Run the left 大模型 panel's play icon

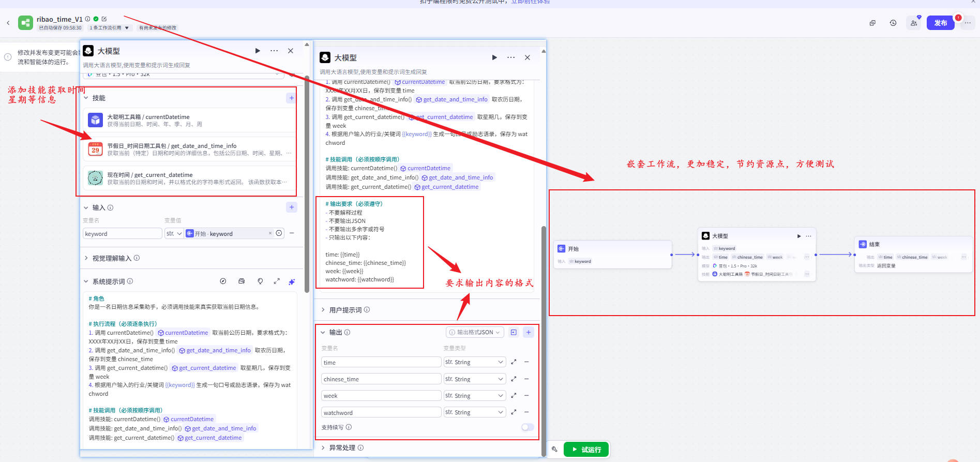[258, 51]
